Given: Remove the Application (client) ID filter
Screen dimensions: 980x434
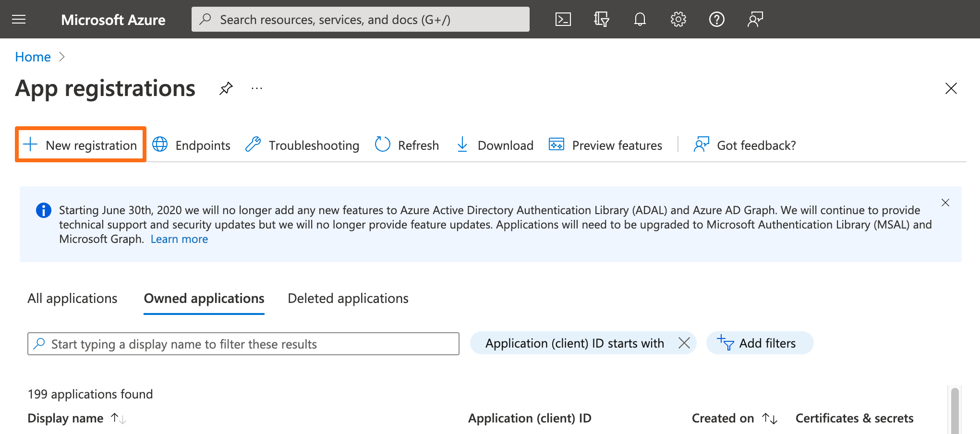Looking at the screenshot, I should [x=684, y=343].
